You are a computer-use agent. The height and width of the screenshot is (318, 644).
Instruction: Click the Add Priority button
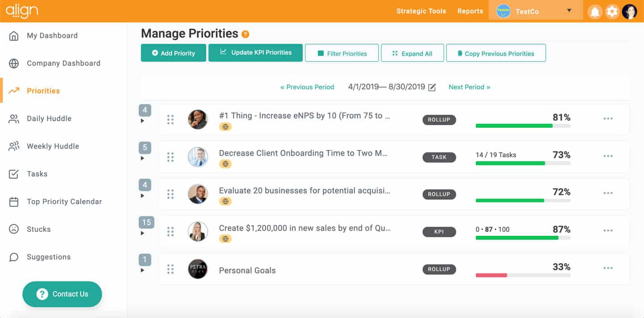click(173, 53)
